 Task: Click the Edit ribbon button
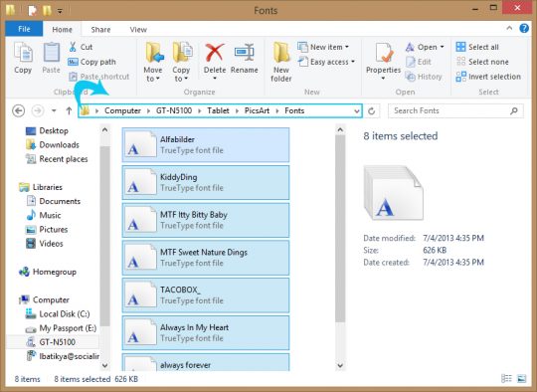[x=418, y=62]
